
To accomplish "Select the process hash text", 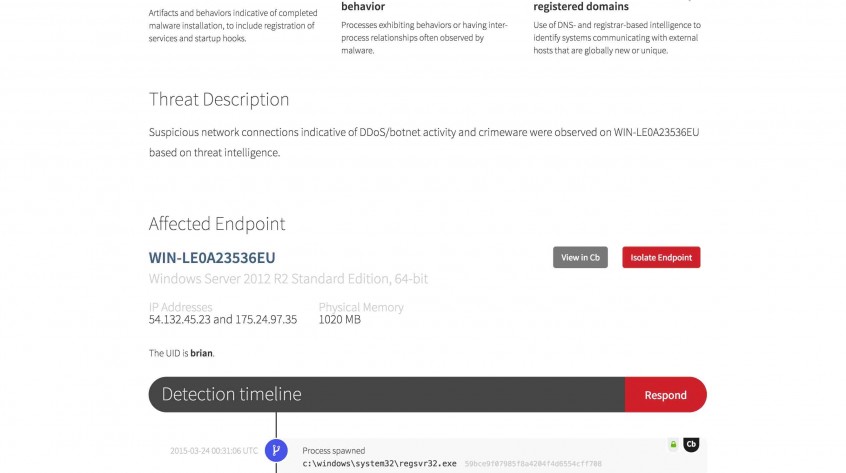I will coord(532,464).
